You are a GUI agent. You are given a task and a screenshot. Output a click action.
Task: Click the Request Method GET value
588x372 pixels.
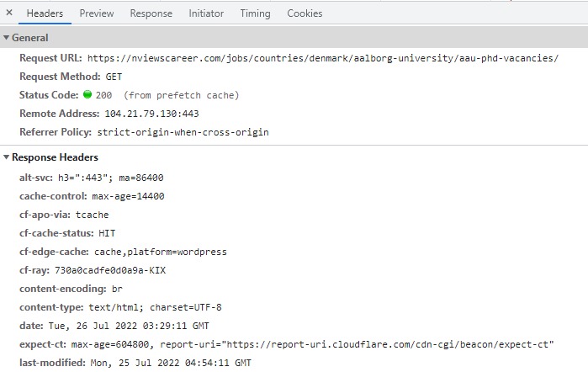click(114, 77)
